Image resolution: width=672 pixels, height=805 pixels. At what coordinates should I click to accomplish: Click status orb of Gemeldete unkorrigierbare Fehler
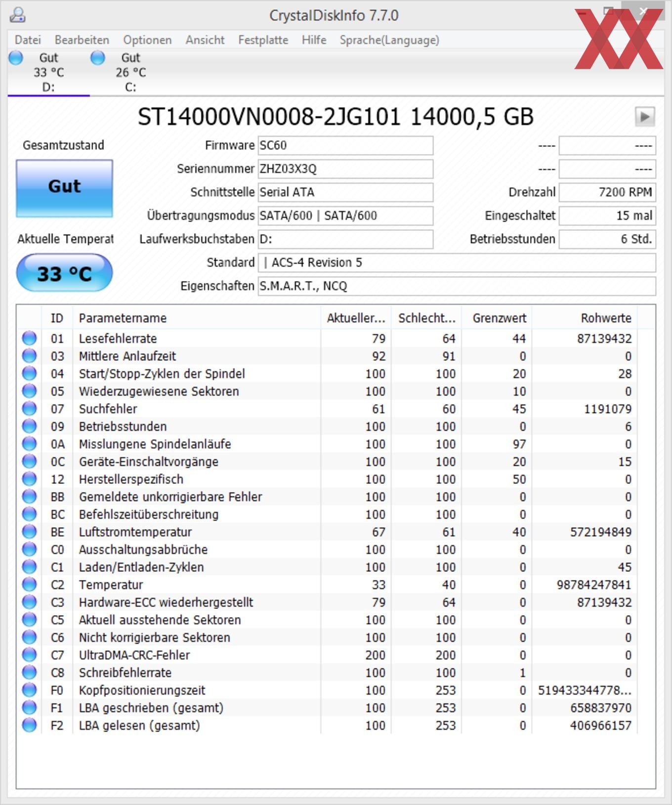[x=30, y=496]
